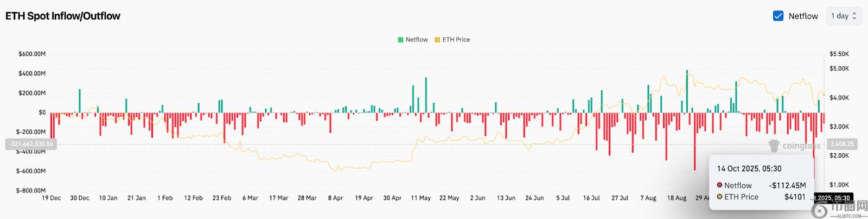
Task: Click the $600.00M label on the netflow axis
Action: [32, 54]
